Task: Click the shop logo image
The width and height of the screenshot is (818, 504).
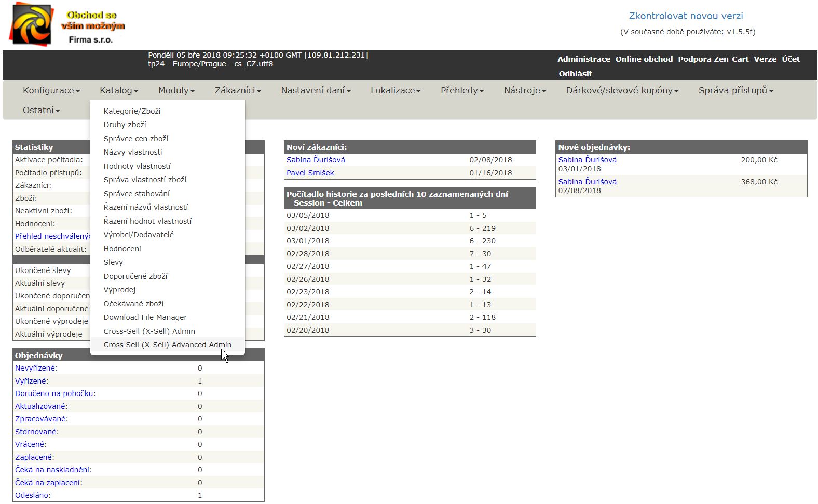Action: coord(32,24)
